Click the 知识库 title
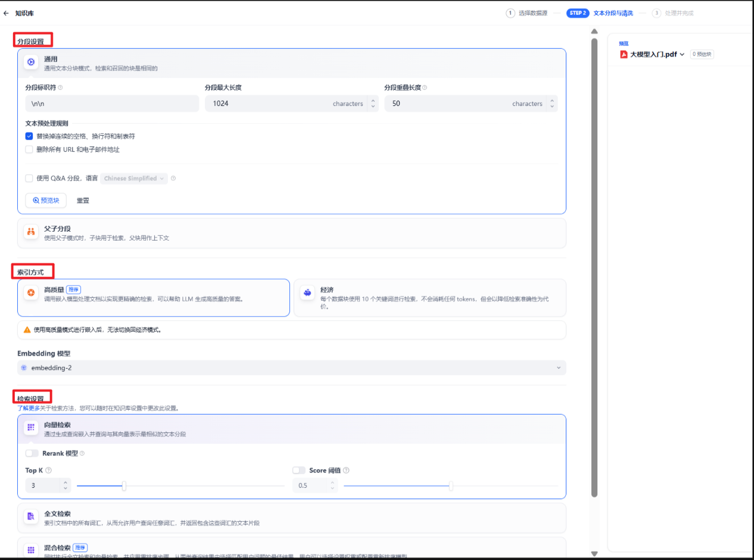The height and width of the screenshot is (560, 754). tap(24, 13)
